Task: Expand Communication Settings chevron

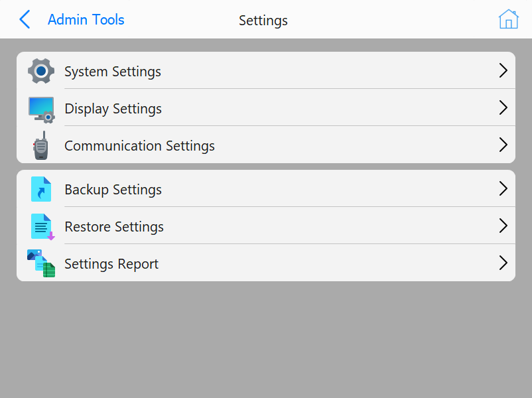Action: [x=503, y=145]
